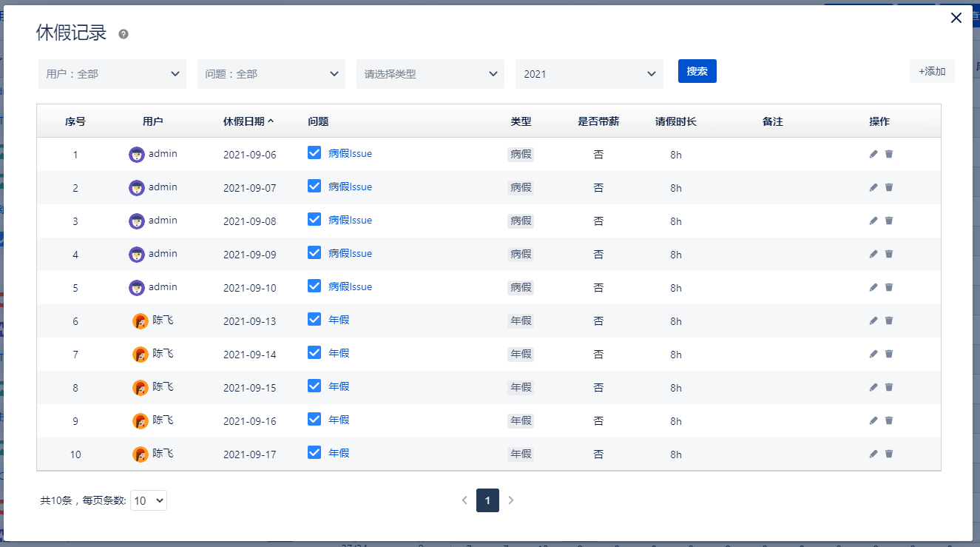Delete the 2021-09-07 leave record
The width and height of the screenshot is (980, 547).
click(889, 187)
